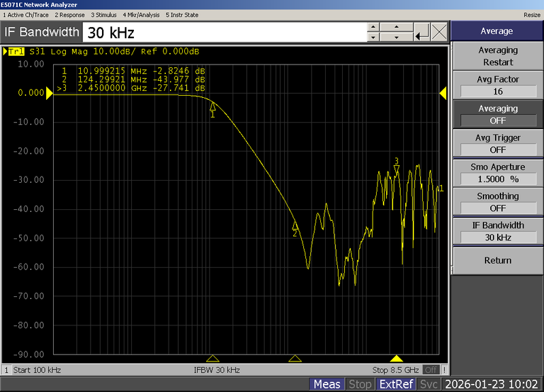Click the Off indicator near Stop frequency
Image resolution: width=544 pixels, height=392 pixels.
click(x=433, y=370)
